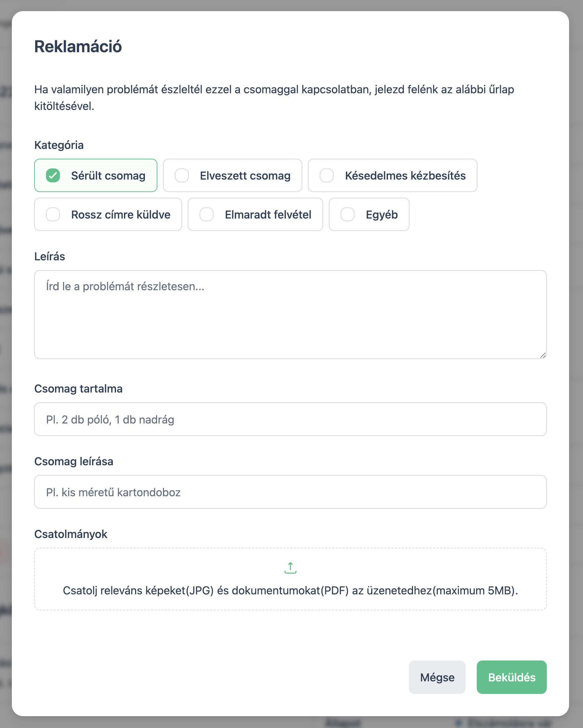Viewport: 583px width, 728px height.
Task: Enable the Elmaradt felvétel checkbox
Action: click(x=207, y=215)
